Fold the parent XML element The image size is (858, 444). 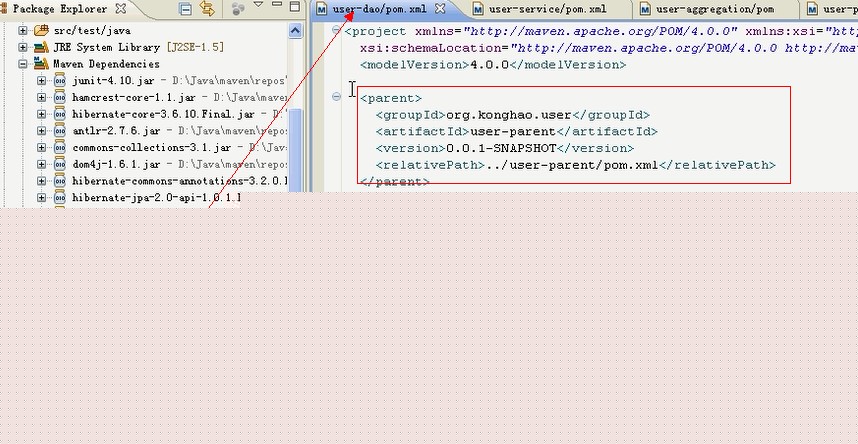(x=337, y=97)
